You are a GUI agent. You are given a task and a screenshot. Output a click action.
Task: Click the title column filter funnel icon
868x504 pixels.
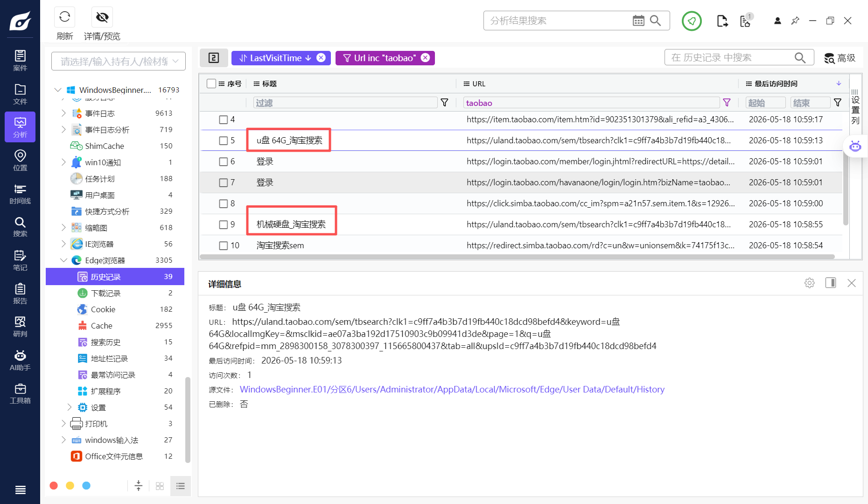coord(445,103)
